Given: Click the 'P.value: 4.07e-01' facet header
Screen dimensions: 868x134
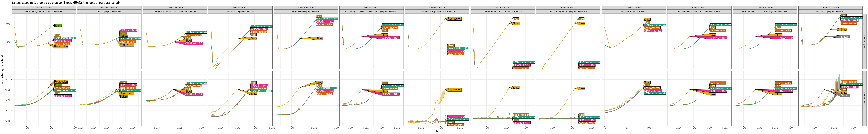Looking at the screenshot, I should [306, 7].
